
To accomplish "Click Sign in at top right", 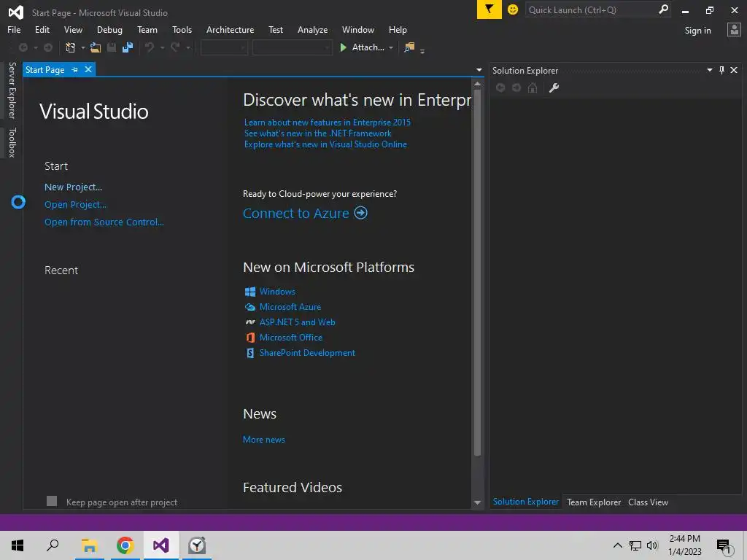I will pos(697,31).
